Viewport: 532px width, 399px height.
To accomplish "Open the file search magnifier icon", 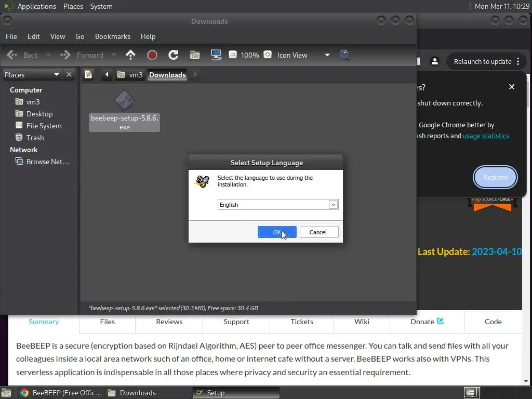I will pos(344,55).
